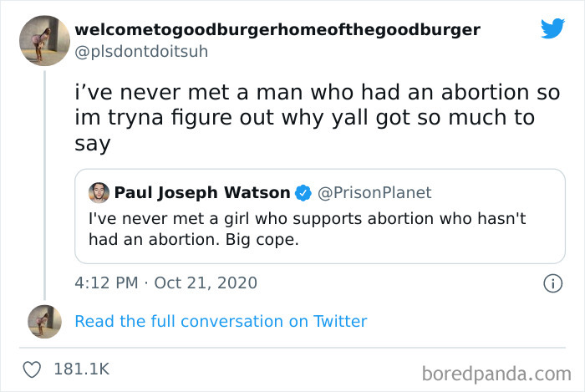Image resolution: width=585 pixels, height=392 pixels.
Task: Click the blue verified badge
Action: 303,193
